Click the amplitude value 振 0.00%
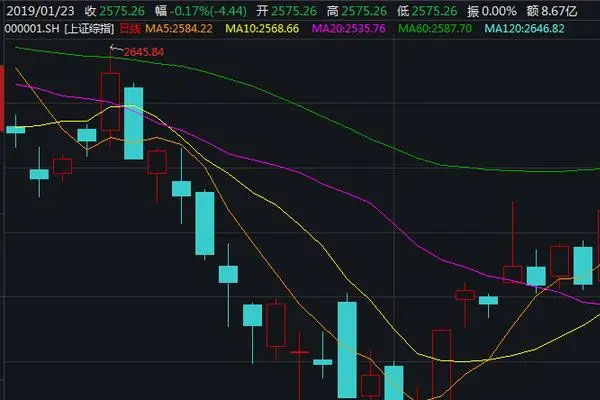 (492, 11)
